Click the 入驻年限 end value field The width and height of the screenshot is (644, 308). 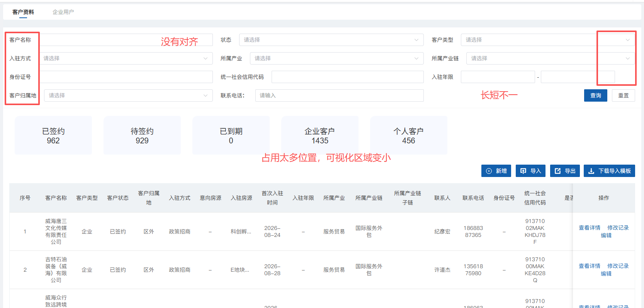coord(578,77)
